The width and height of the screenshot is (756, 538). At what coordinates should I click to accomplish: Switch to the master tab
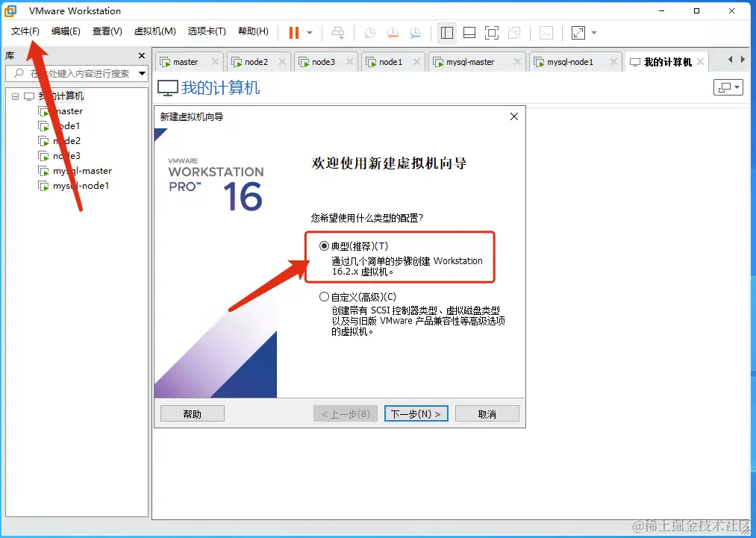tap(184, 62)
